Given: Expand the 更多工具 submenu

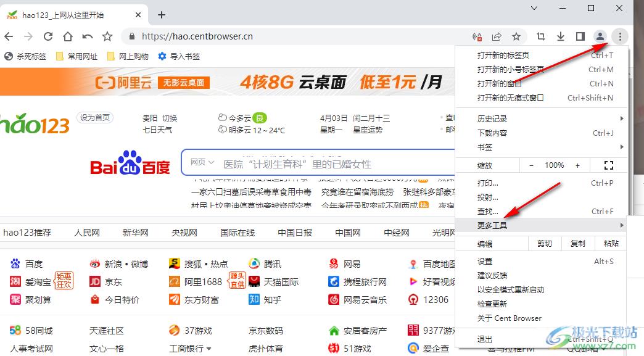Looking at the screenshot, I should point(542,225).
